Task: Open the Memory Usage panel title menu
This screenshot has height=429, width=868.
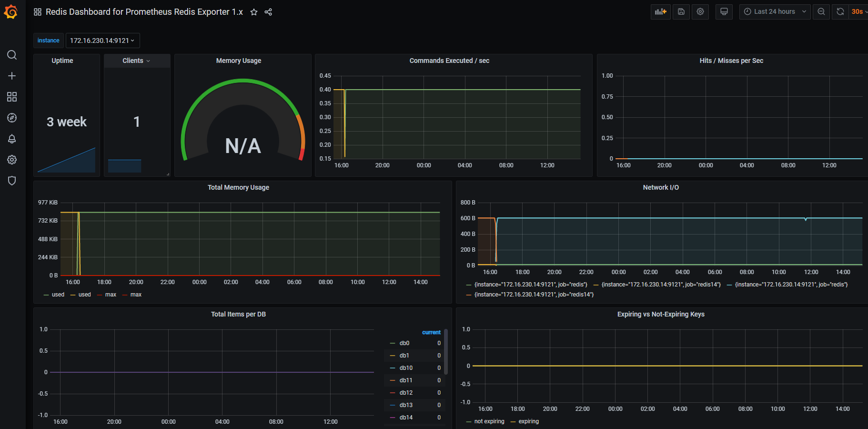Action: [x=239, y=61]
